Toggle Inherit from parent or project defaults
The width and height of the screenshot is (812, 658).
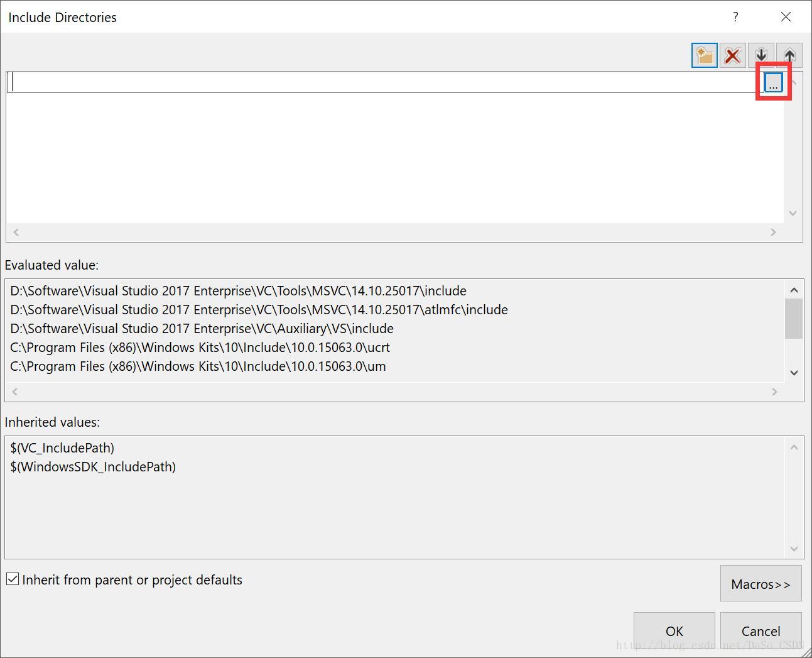click(13, 579)
